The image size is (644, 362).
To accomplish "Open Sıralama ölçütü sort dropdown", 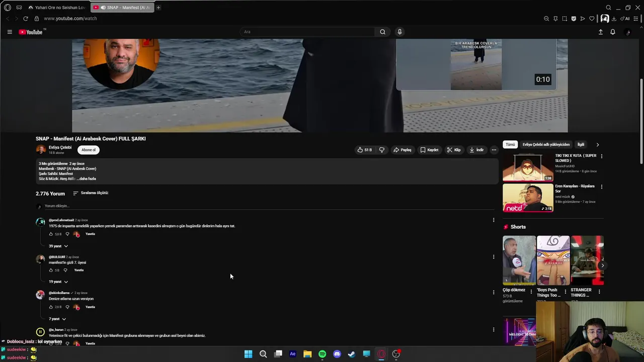I will (x=91, y=193).
